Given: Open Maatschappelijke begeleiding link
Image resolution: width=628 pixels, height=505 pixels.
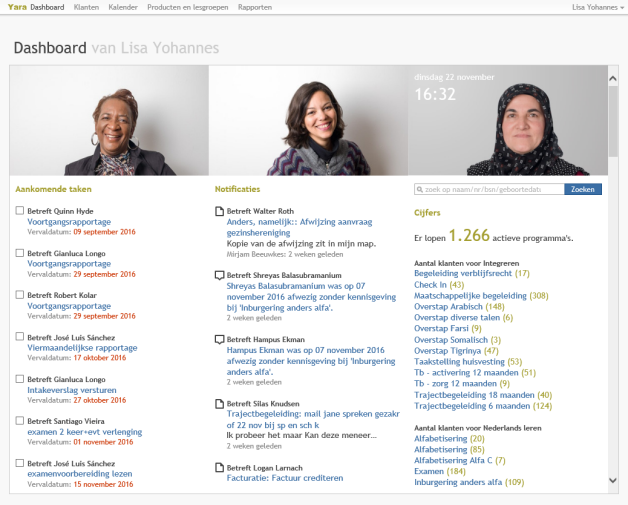Looking at the screenshot, I should (x=470, y=296).
